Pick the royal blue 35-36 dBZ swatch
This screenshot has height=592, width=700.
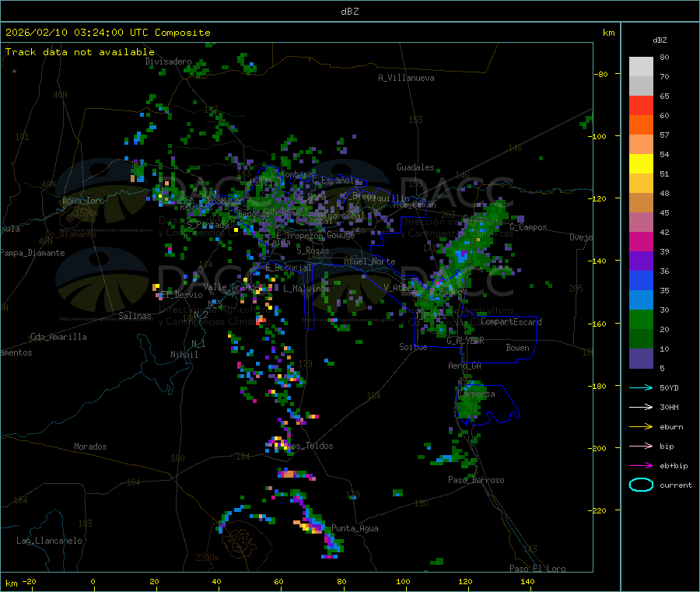(x=641, y=280)
